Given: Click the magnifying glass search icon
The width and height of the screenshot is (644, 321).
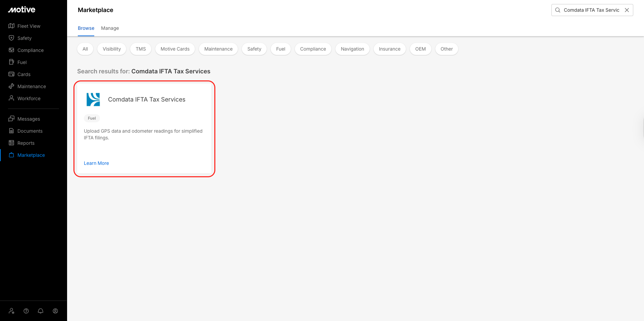Looking at the screenshot, I should pyautogui.click(x=558, y=10).
